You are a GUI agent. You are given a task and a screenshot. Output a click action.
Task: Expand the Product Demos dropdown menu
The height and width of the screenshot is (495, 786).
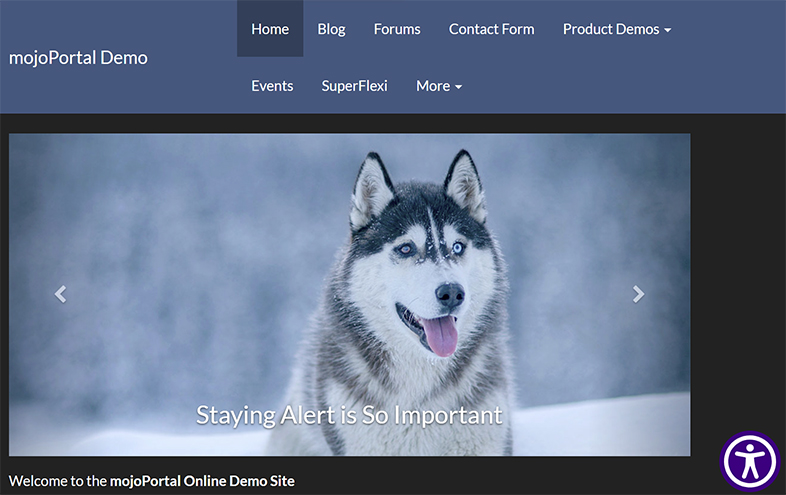[x=611, y=29]
